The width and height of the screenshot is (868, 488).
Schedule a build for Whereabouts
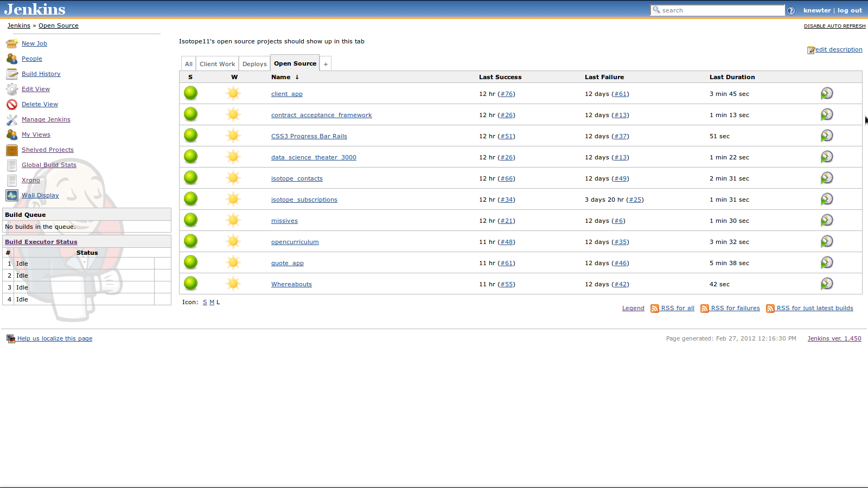point(827,284)
